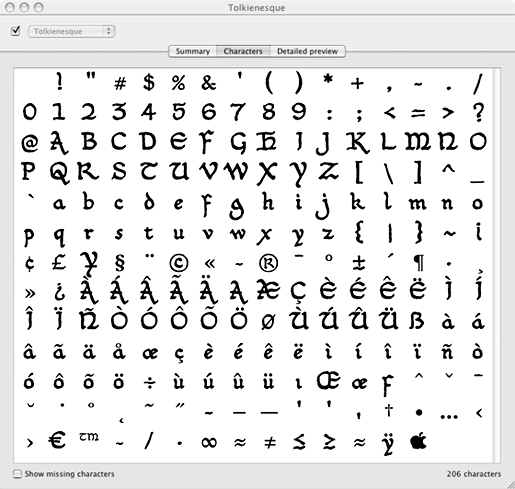The height and width of the screenshot is (489, 515).
Task: Open the Tolkienesque font dropdown
Action: point(72,31)
